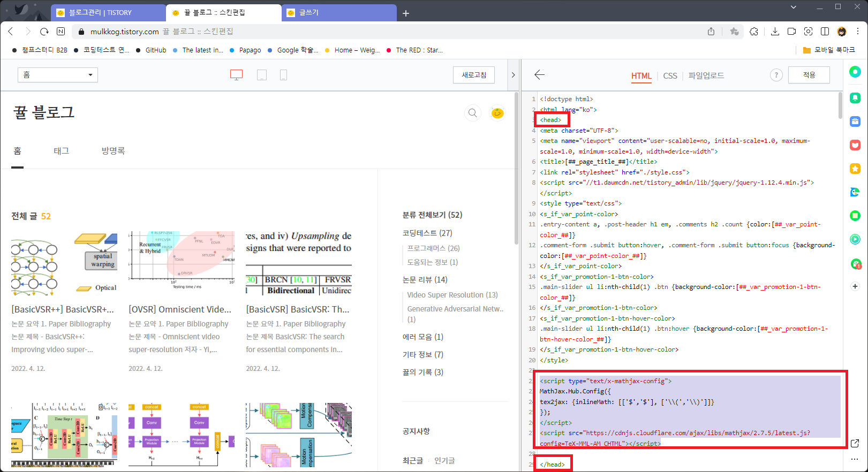Open the [BasicVSR++] post thumbnail
This screenshot has height=472, width=868.
pos(64,264)
